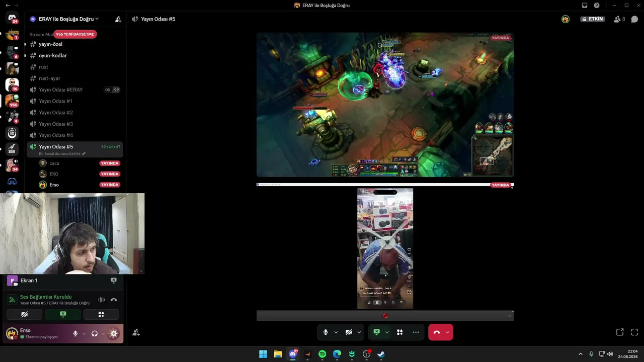The height and width of the screenshot is (362, 644).
Task: Click the 955 YENİ BAHSETME pill
Action: point(75,34)
